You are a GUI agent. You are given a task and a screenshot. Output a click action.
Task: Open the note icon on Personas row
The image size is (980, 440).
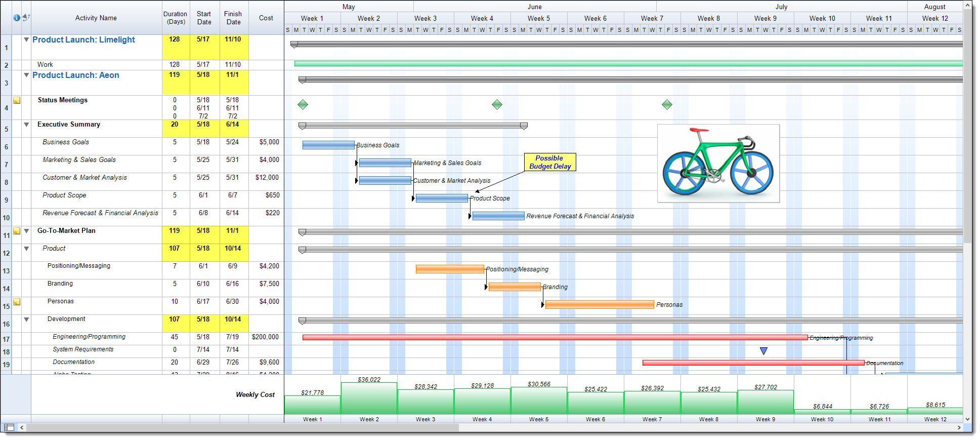17,302
